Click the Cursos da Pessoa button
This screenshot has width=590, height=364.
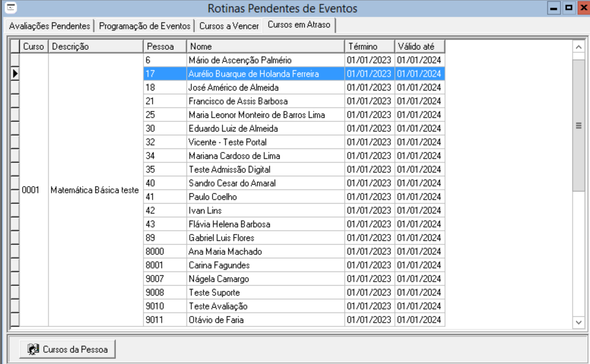[68, 349]
